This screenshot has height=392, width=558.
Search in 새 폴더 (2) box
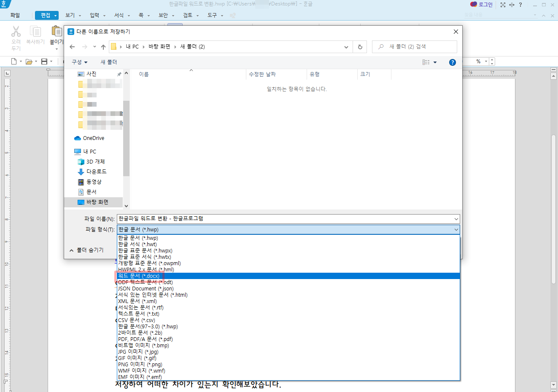coord(415,47)
